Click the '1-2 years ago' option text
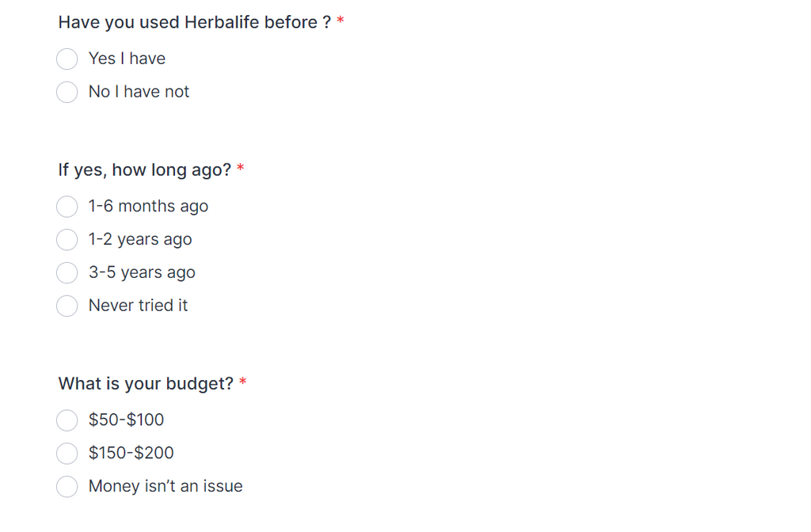 [140, 240]
